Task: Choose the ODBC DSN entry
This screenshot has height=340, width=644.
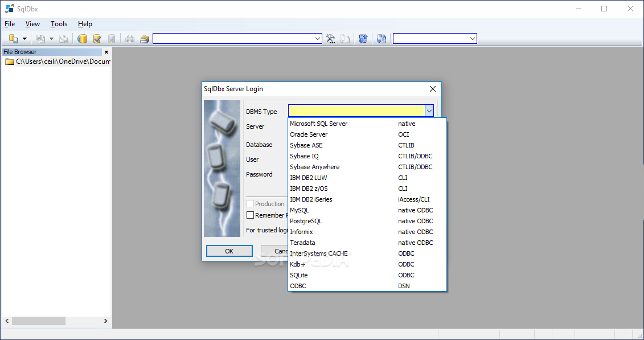Action: pos(367,286)
